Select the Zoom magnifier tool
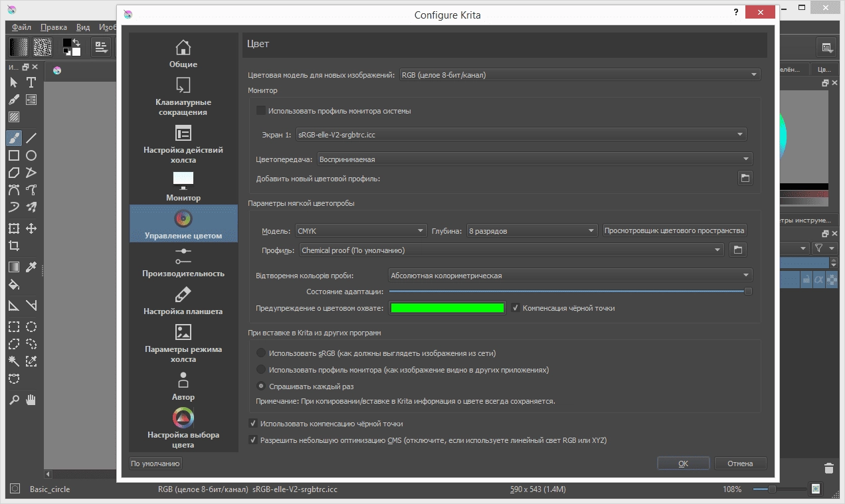 13,400
